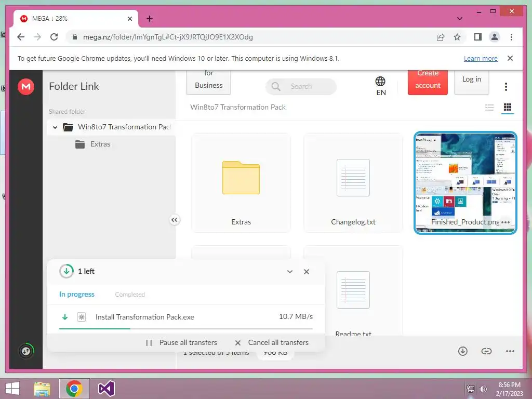The height and width of the screenshot is (399, 532).
Task: Click the Search field in MEGA
Action: point(301,86)
